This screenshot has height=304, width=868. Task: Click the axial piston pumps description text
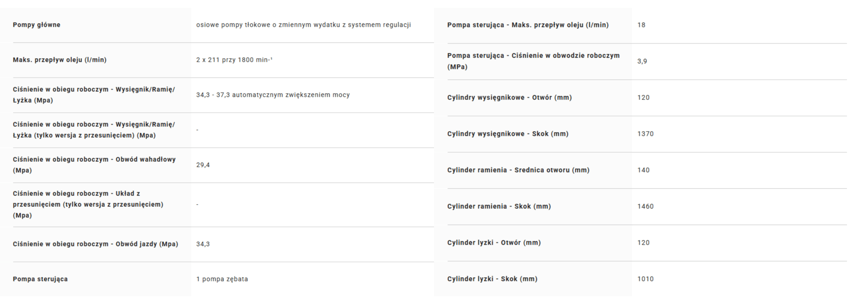pos(303,25)
